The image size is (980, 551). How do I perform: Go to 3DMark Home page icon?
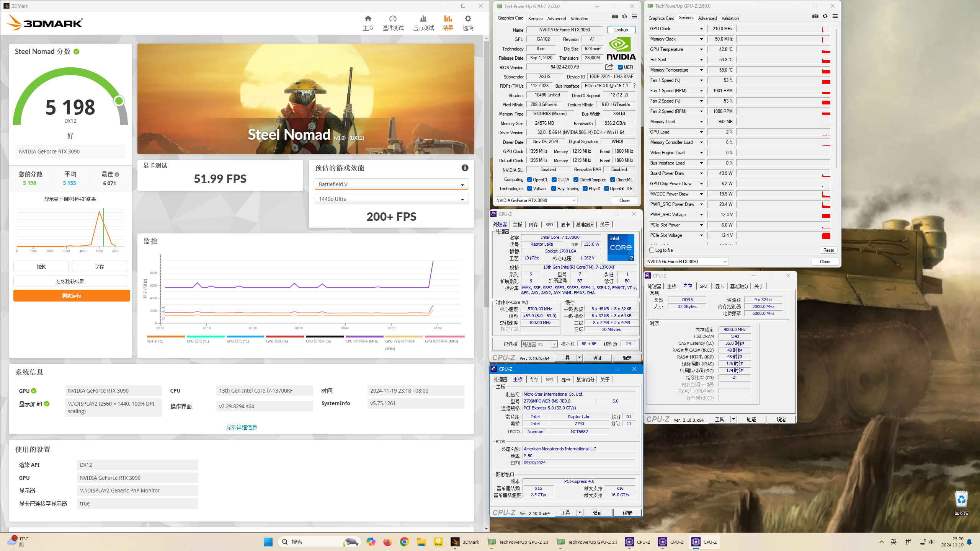click(368, 19)
